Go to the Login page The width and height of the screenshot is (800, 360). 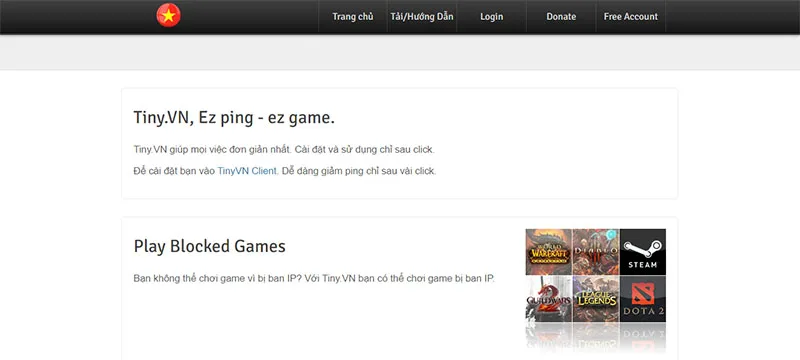click(491, 17)
